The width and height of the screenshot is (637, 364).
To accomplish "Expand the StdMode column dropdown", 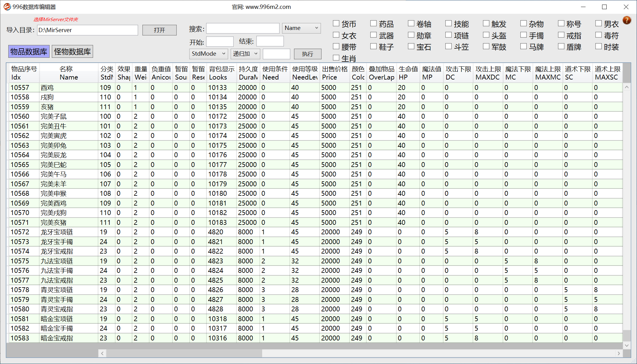I will (x=208, y=54).
